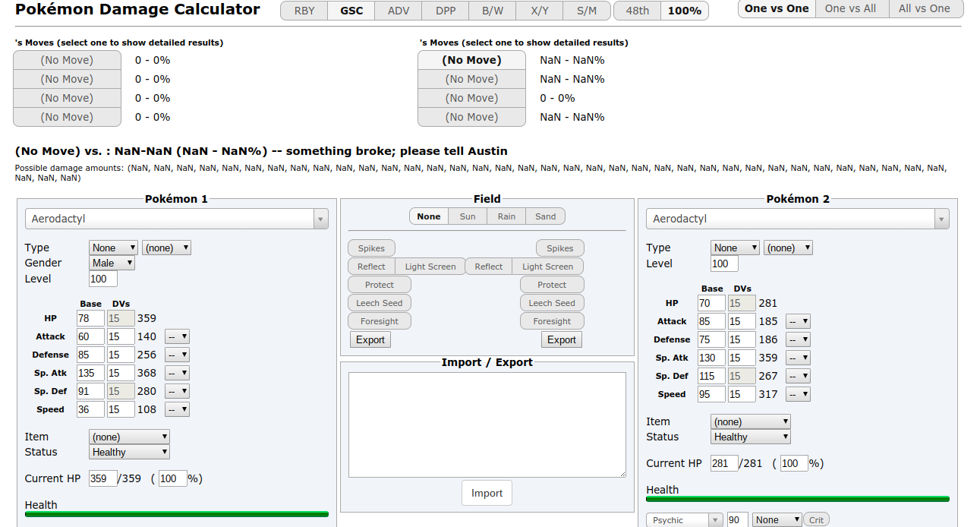Open Pokémon 2 Status dropdown
Viewport: 980px width, 527px height.
pos(751,437)
